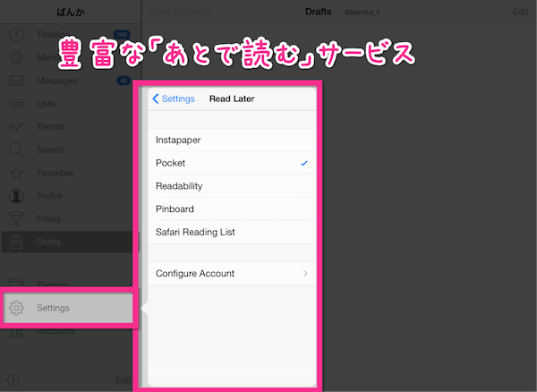Viewport: 537px width, 392px height.
Task: Click Send All Drafts button
Action: click(x=180, y=12)
